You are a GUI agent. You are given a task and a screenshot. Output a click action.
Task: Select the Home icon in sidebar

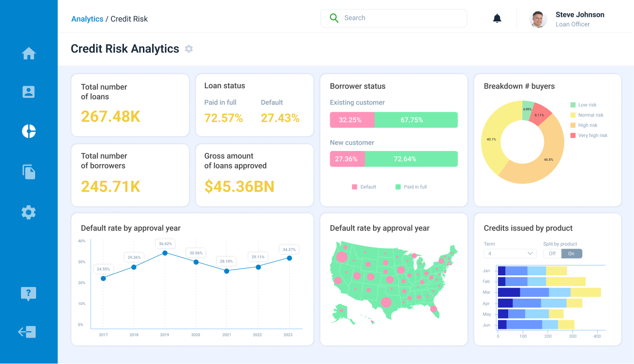[x=29, y=54]
